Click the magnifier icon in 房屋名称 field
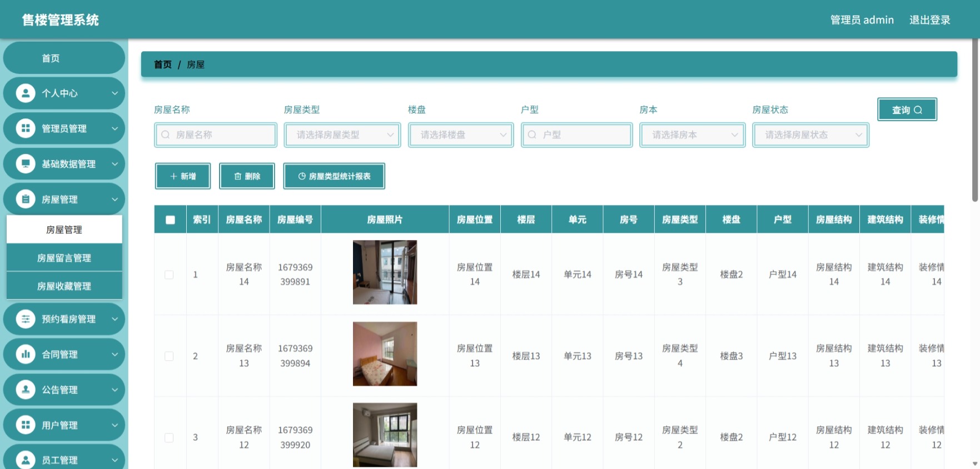Viewport: 980px width, 469px height. click(x=166, y=134)
